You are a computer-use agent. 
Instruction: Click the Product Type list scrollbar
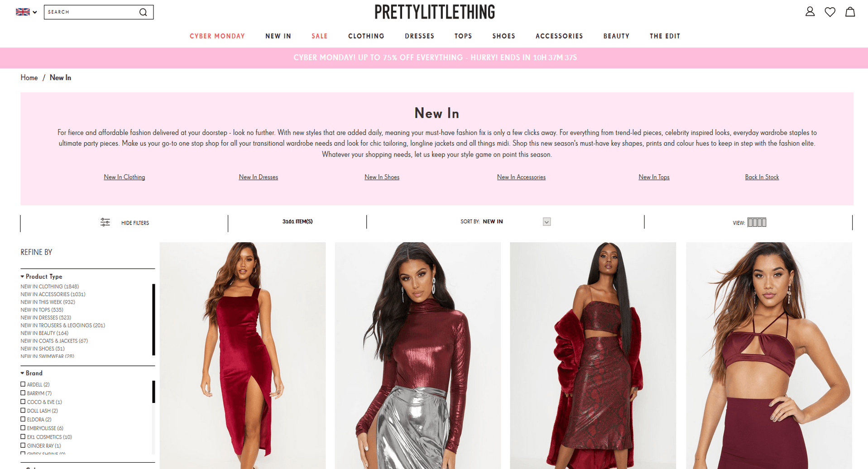point(154,320)
